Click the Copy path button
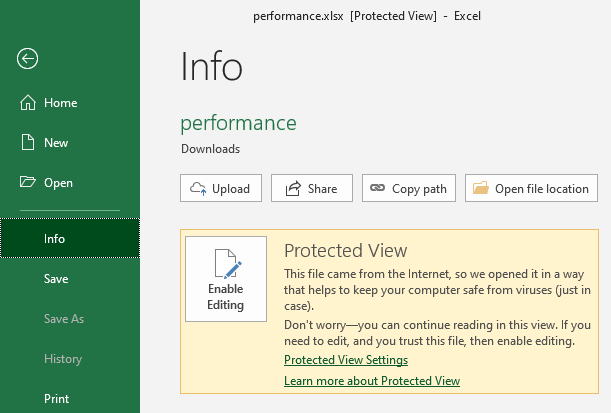 409,188
